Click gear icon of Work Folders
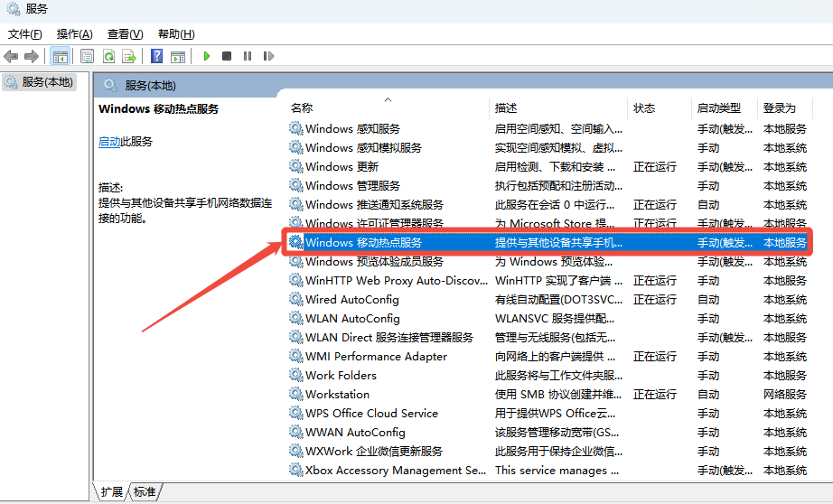833x504 pixels. pos(296,375)
